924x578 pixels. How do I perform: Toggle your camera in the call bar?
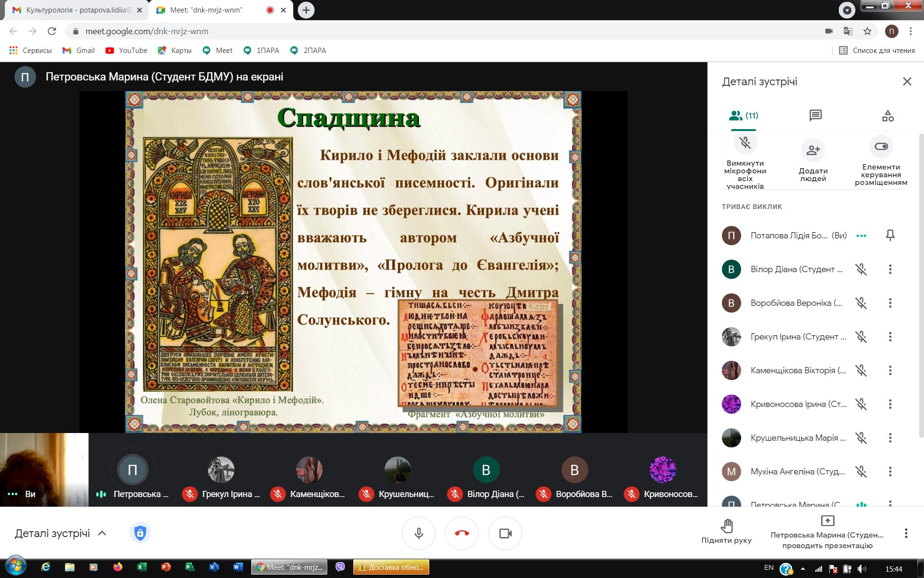pyautogui.click(x=505, y=533)
